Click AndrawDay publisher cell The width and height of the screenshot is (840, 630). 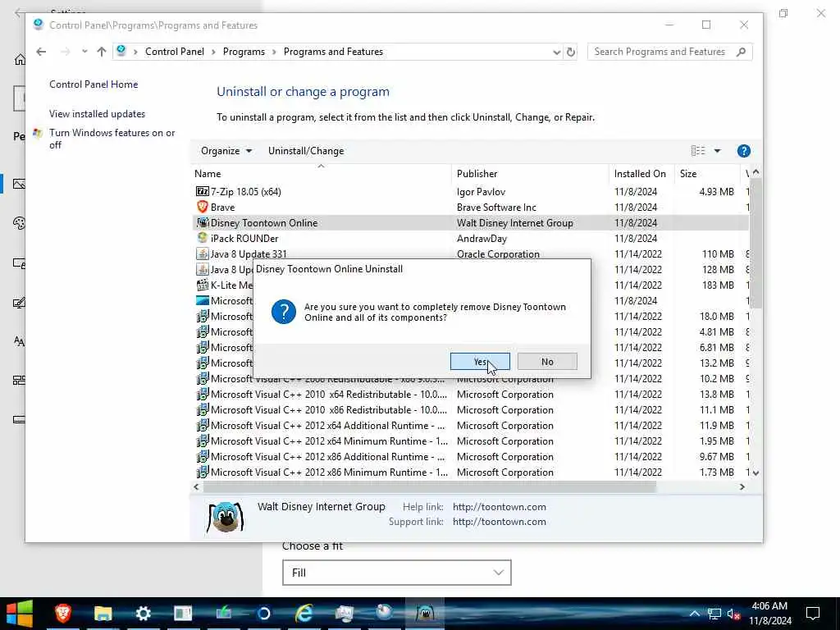(x=482, y=239)
